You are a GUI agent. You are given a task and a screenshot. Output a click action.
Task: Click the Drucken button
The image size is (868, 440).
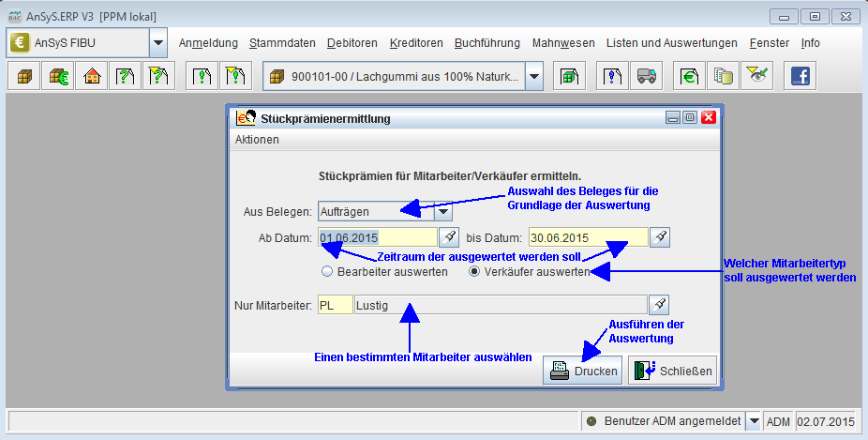pyautogui.click(x=583, y=371)
